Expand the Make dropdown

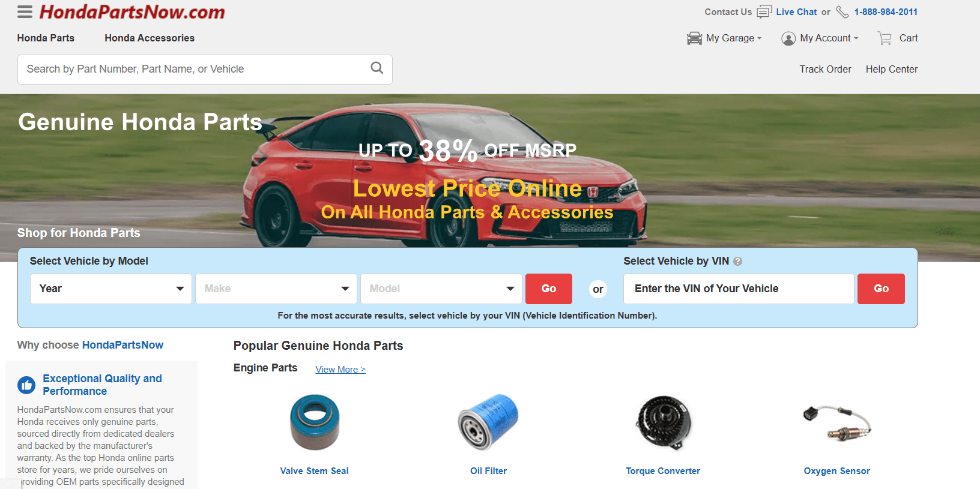[x=276, y=289]
